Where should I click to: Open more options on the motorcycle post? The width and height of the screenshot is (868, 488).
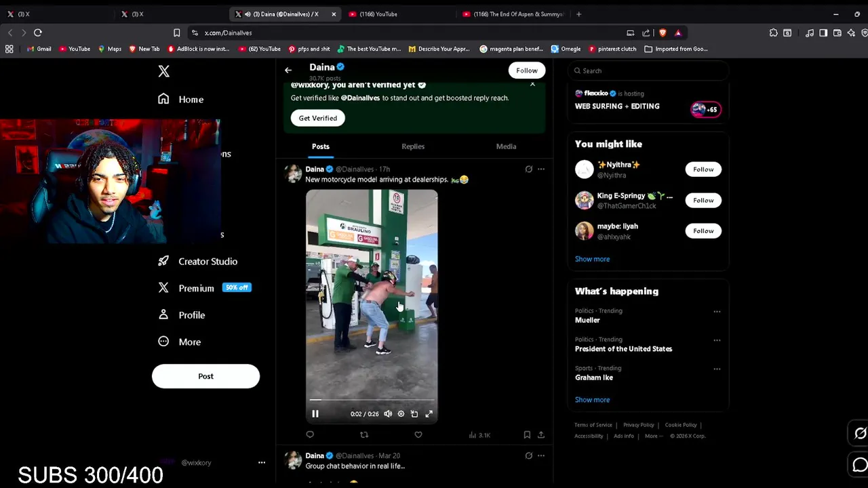pyautogui.click(x=541, y=169)
